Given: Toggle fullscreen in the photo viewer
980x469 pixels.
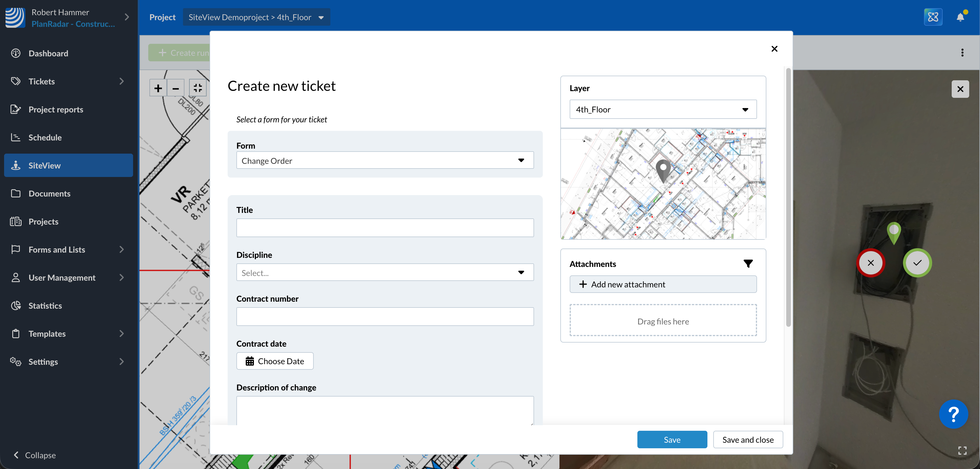Looking at the screenshot, I should 962,451.
